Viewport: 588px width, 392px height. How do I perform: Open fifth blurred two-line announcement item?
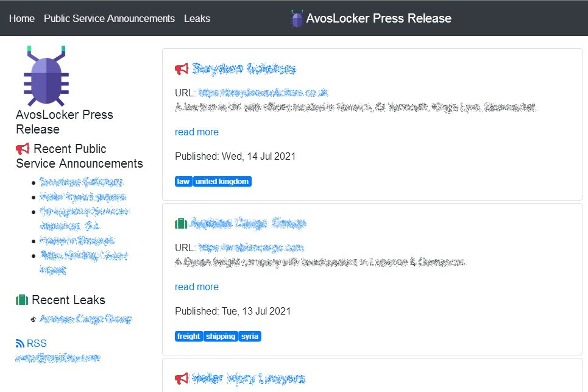84,263
